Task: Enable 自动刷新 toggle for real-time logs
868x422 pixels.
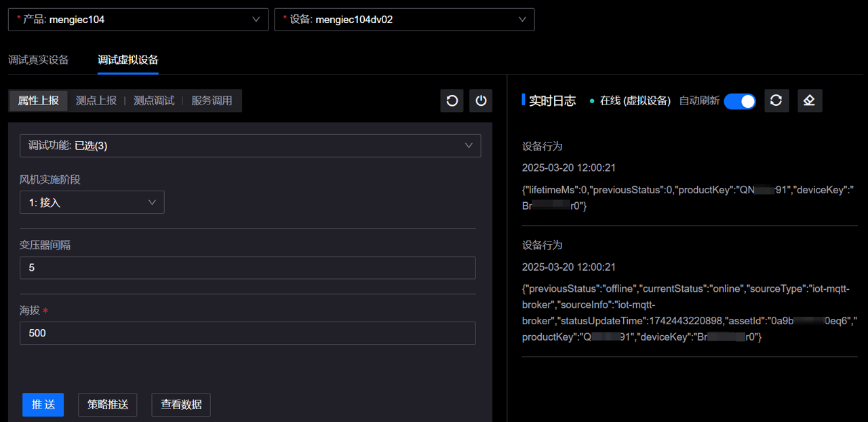Action: (x=740, y=100)
